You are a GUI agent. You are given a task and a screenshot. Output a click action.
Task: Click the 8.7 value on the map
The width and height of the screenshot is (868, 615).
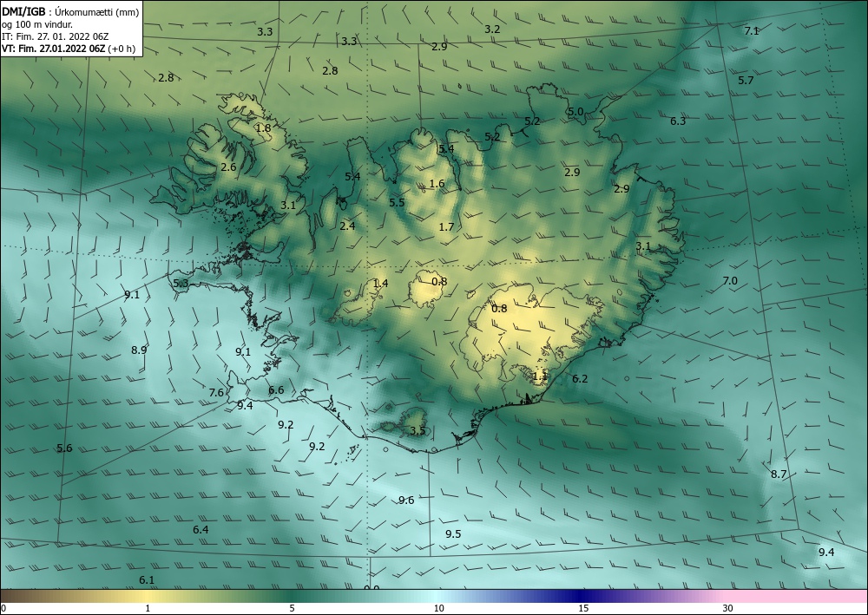(x=779, y=474)
